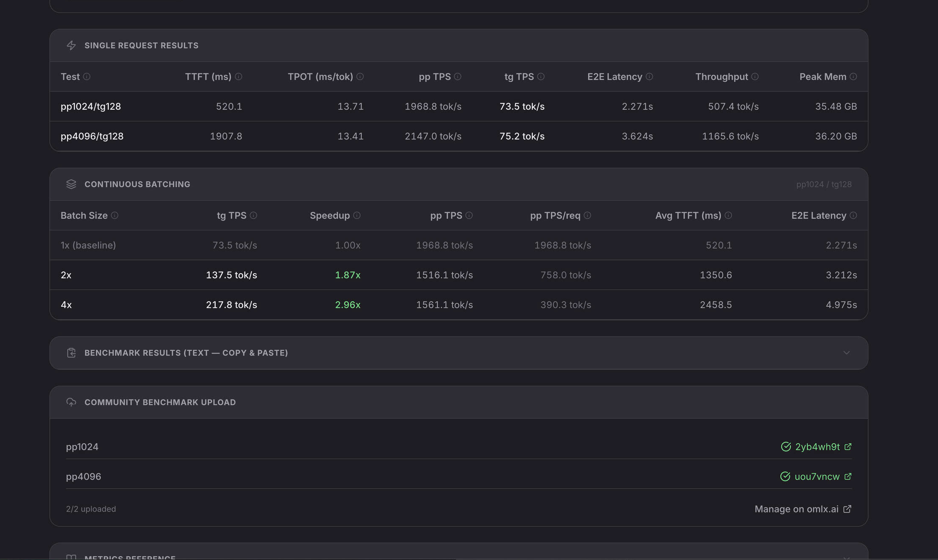Click the 217.8 tok/s value in 4x row
The height and width of the screenshot is (560, 938).
pos(231,305)
